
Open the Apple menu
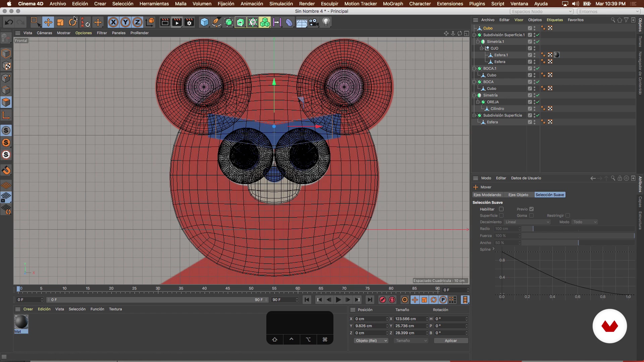pos(9,4)
